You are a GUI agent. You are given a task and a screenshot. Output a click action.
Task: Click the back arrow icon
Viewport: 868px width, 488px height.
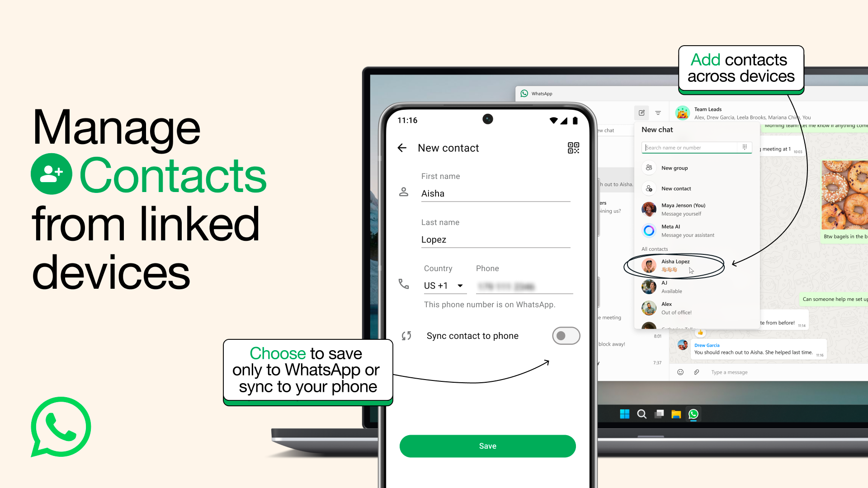pyautogui.click(x=402, y=148)
